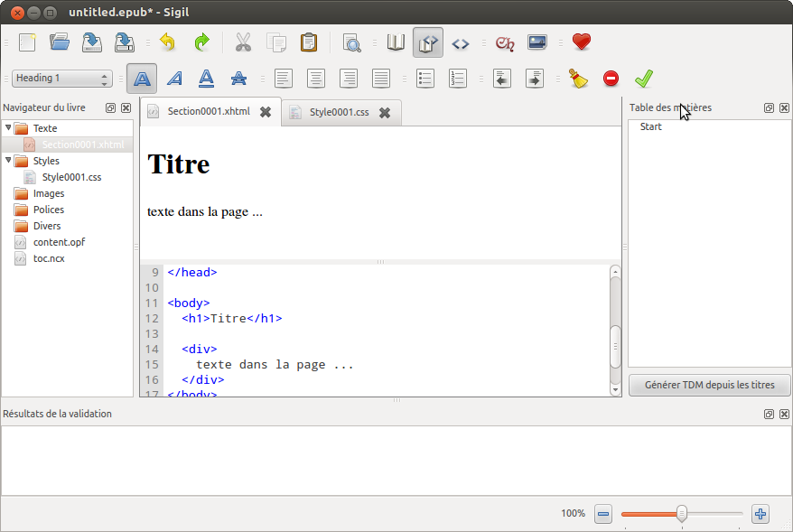The image size is (793, 532).
Task: Toggle underline formatting
Action: point(206,79)
